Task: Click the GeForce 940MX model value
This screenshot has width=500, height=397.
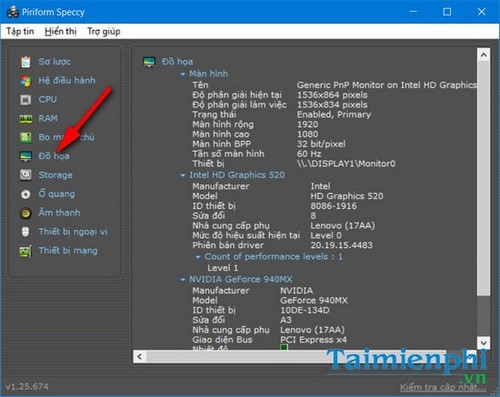Action: (314, 300)
